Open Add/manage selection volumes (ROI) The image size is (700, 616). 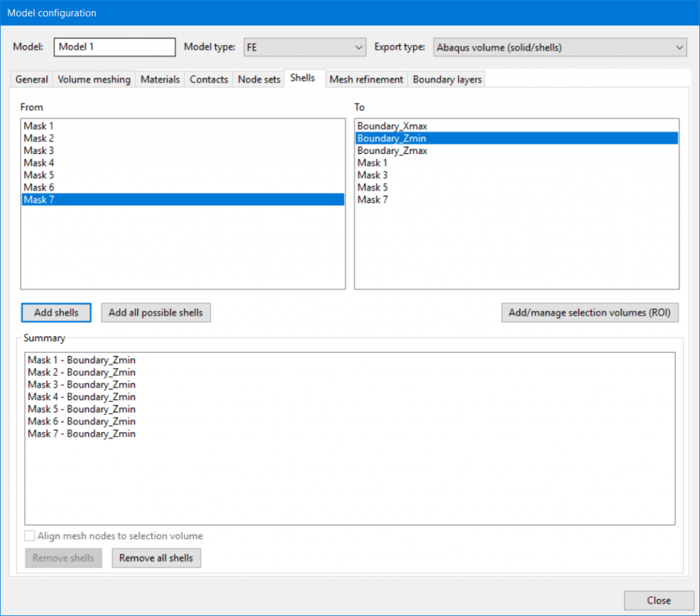(x=590, y=312)
